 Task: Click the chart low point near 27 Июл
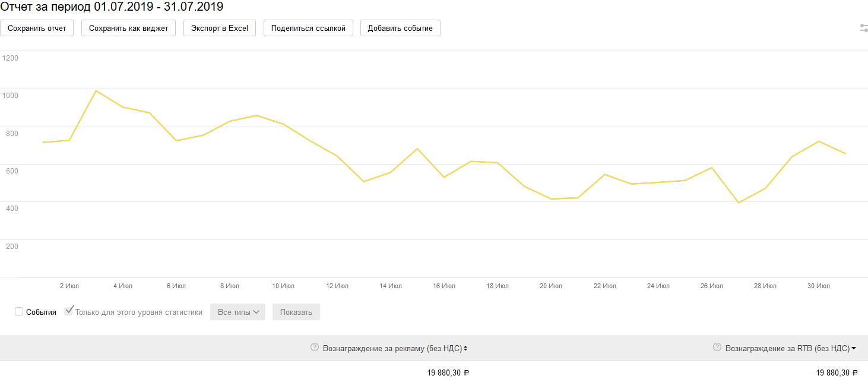[x=739, y=203]
